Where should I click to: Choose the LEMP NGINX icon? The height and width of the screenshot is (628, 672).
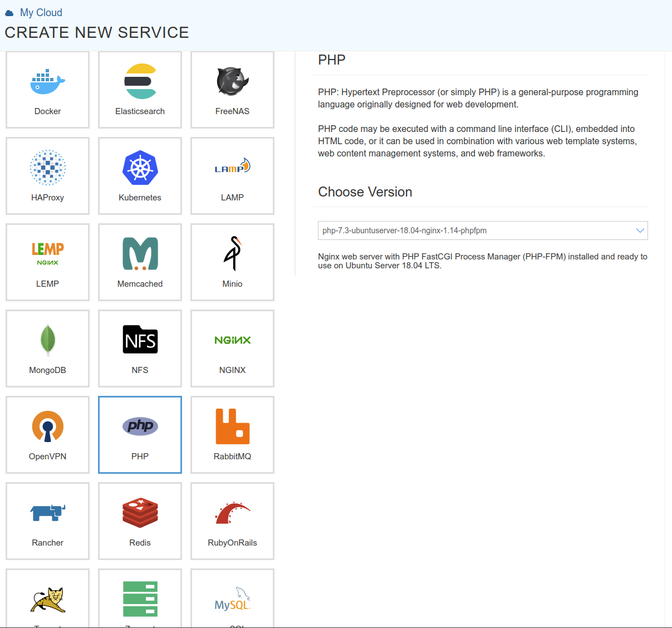(x=47, y=254)
